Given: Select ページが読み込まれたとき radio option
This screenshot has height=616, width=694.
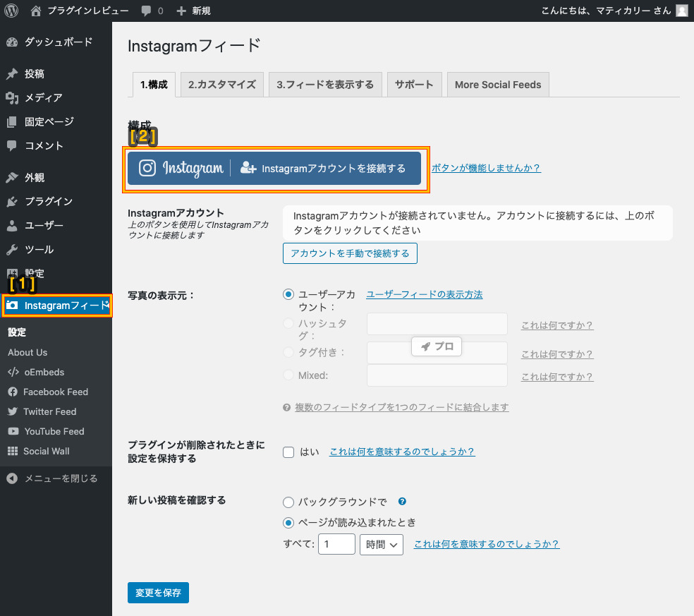Looking at the screenshot, I should click(x=288, y=523).
